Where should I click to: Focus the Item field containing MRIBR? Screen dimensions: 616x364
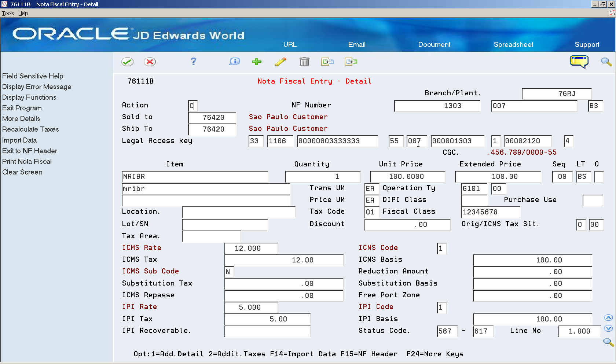click(x=195, y=177)
